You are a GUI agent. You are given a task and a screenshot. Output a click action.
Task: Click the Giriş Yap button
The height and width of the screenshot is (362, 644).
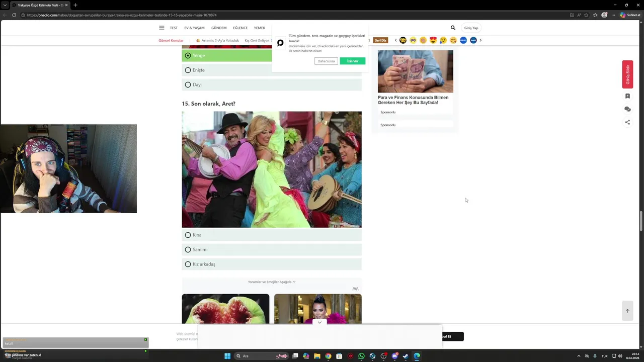471,28
